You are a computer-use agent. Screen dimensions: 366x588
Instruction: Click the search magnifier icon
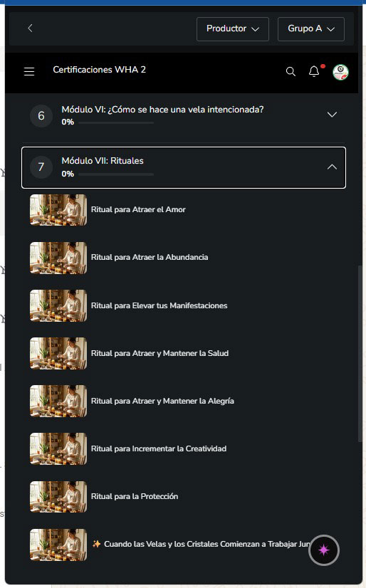[x=291, y=71]
